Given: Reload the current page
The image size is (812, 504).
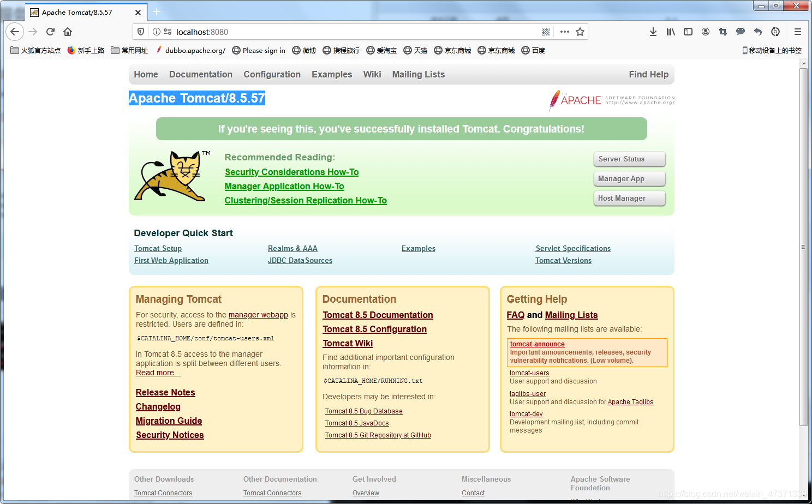Looking at the screenshot, I should coord(50,32).
